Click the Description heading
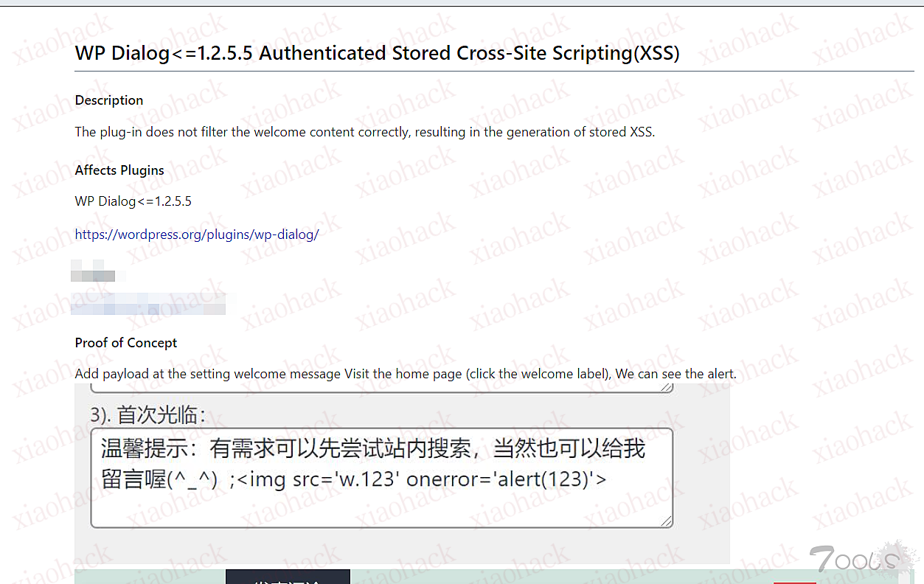The image size is (924, 584). (x=109, y=100)
